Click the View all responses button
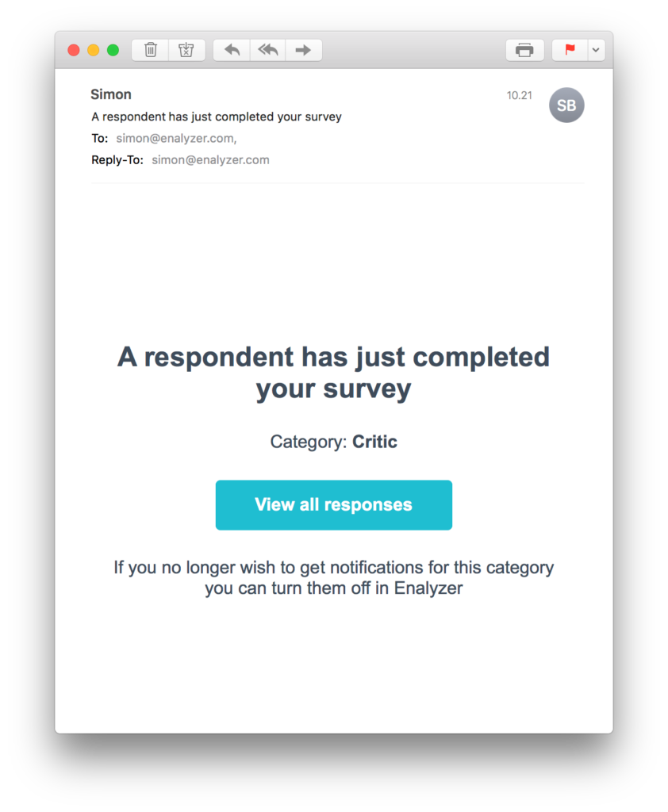 point(333,505)
